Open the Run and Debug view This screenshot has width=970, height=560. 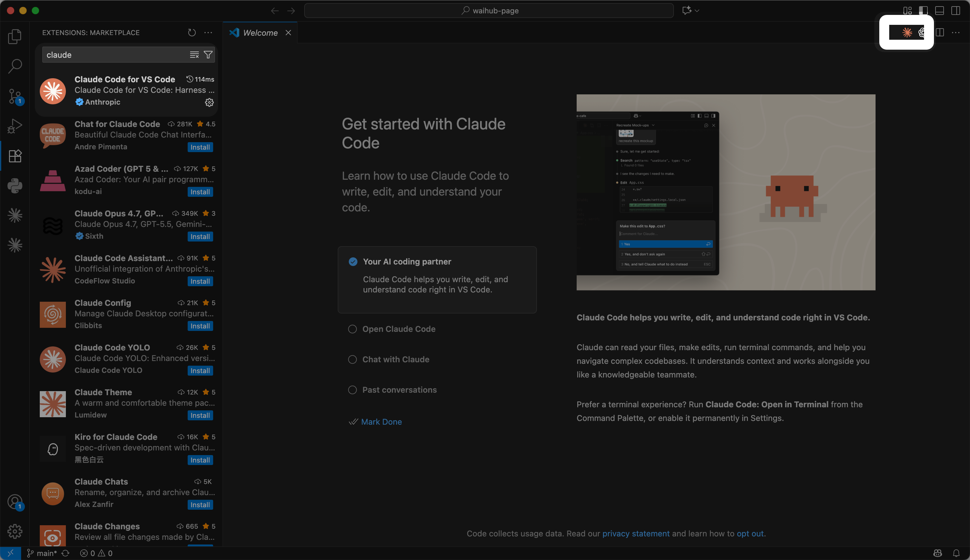(x=15, y=126)
